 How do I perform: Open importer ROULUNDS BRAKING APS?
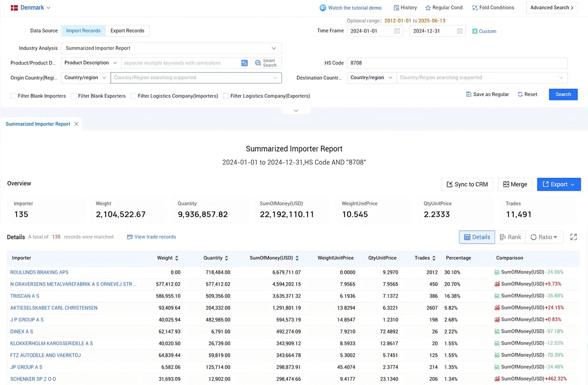point(39,272)
